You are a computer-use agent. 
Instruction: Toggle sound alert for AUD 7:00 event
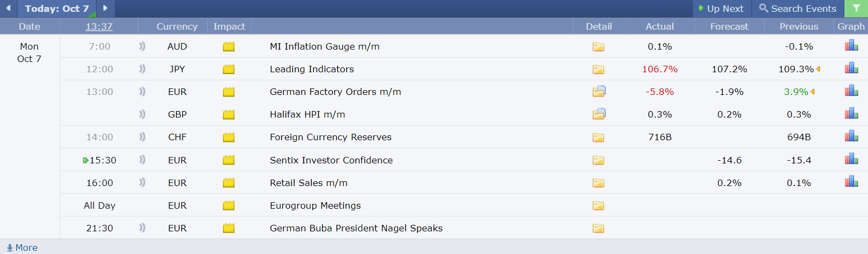tap(142, 46)
